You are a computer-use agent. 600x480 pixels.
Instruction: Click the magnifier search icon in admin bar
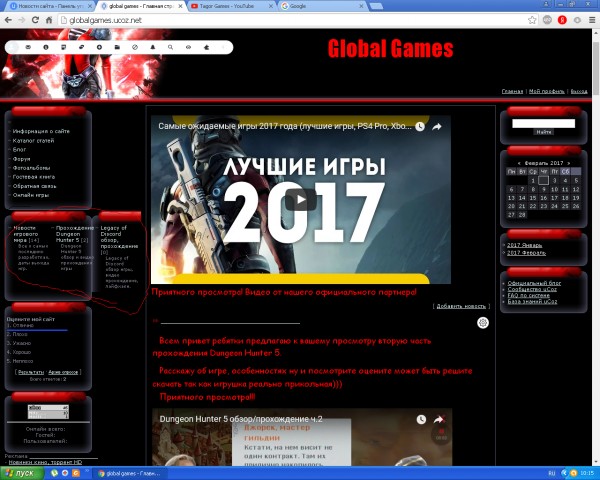(x=170, y=47)
